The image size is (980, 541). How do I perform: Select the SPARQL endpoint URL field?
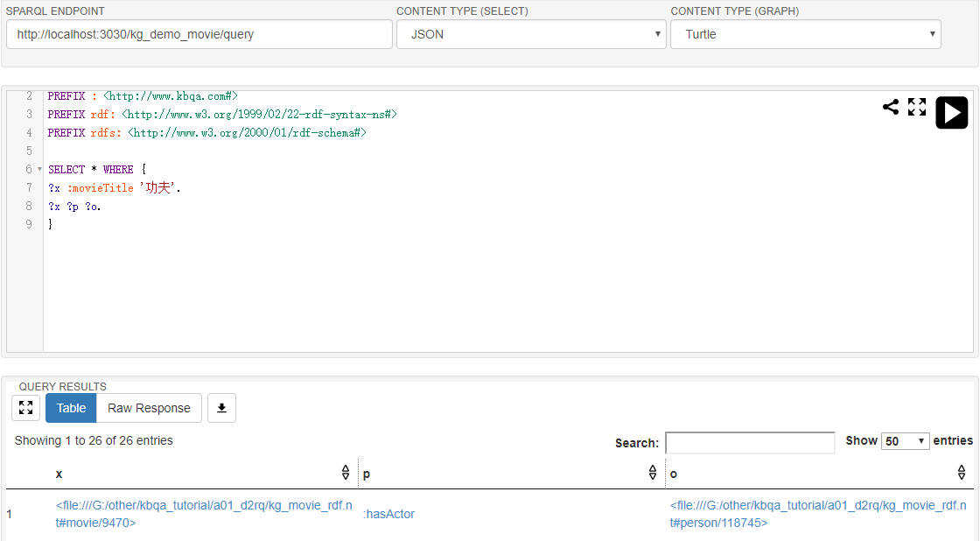coord(199,33)
